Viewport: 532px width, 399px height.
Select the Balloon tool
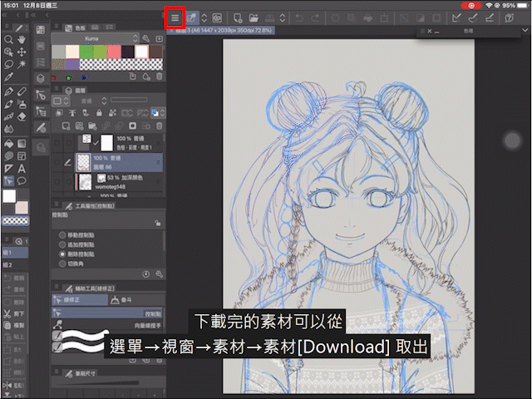coord(22,181)
